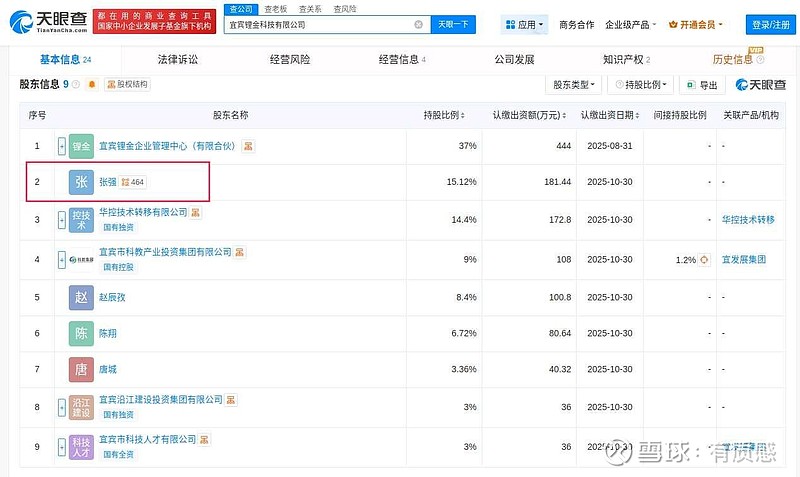Sort by 持股比例 column header

444,115
